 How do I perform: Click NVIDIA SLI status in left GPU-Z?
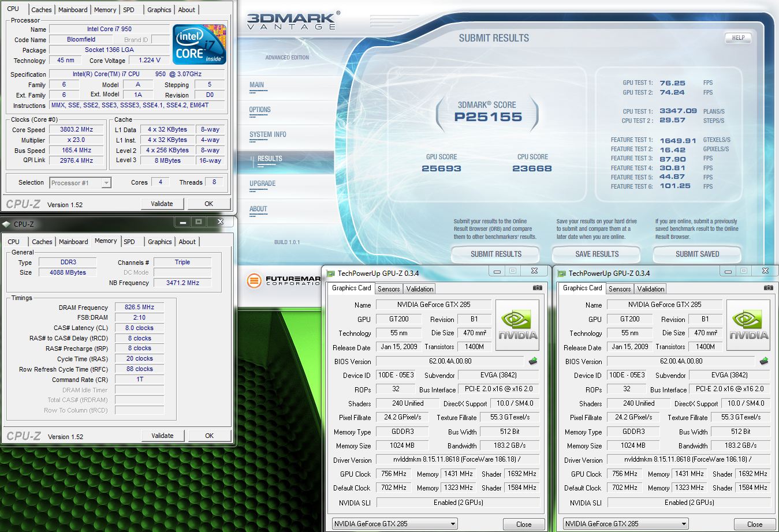[458, 502]
